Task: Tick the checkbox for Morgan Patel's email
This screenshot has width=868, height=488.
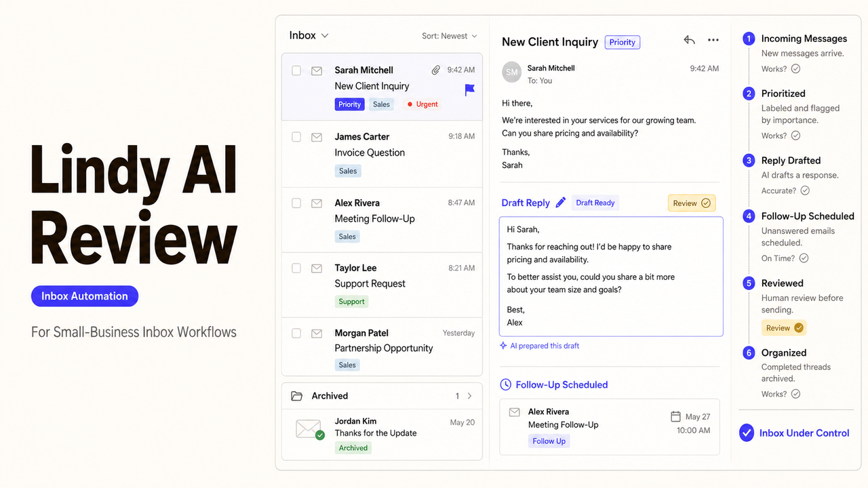Action: 296,333
